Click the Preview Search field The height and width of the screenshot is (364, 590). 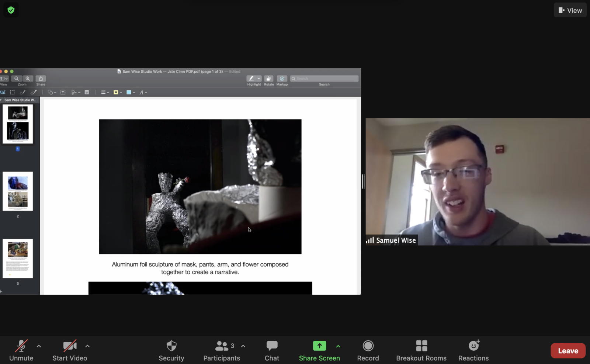tap(324, 79)
